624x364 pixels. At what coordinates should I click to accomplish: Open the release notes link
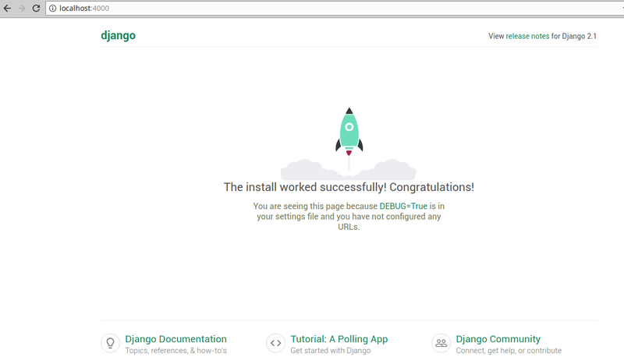pos(527,36)
